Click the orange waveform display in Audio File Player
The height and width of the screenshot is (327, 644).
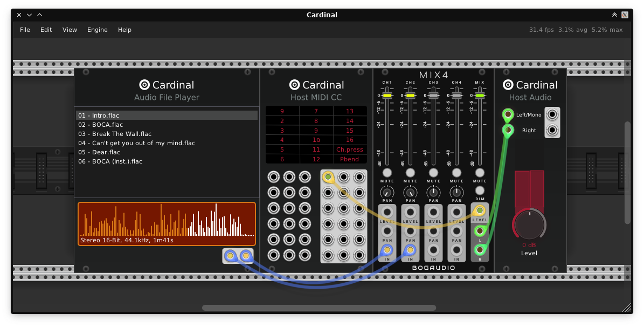167,224
